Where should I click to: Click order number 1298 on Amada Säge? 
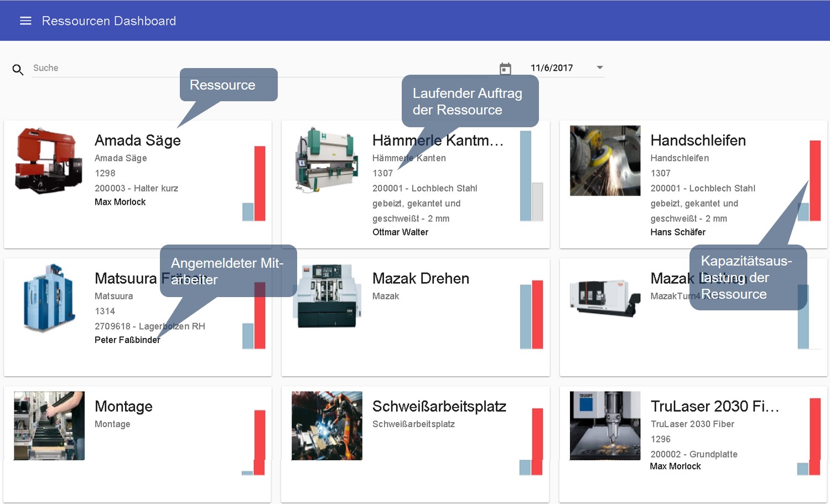(x=105, y=173)
